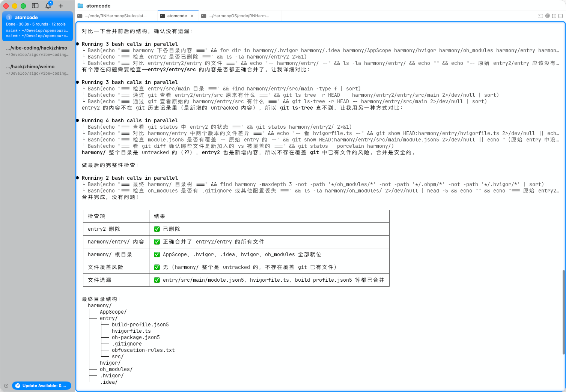
Task: Select the active atomcode tab
Action: 177,16
